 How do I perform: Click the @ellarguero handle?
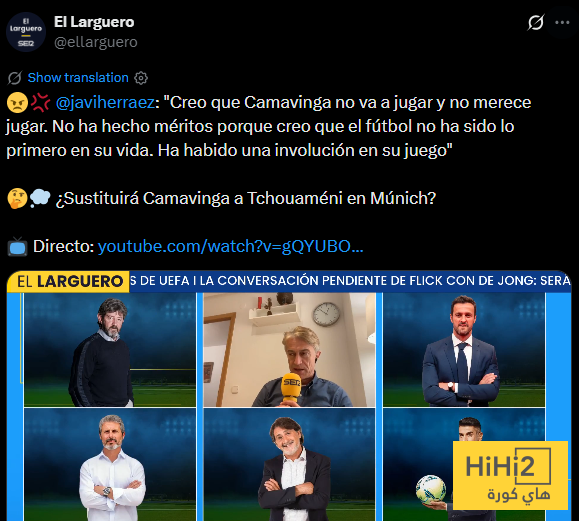click(96, 42)
